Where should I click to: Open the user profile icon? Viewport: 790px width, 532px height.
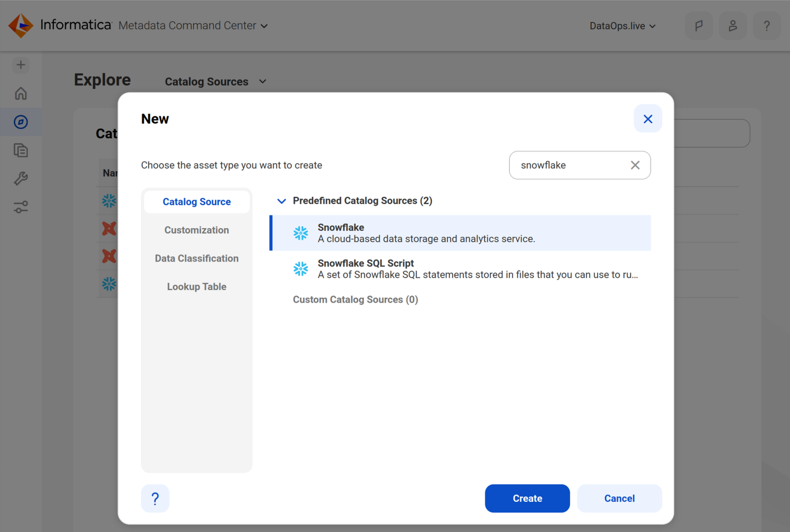[x=733, y=26]
